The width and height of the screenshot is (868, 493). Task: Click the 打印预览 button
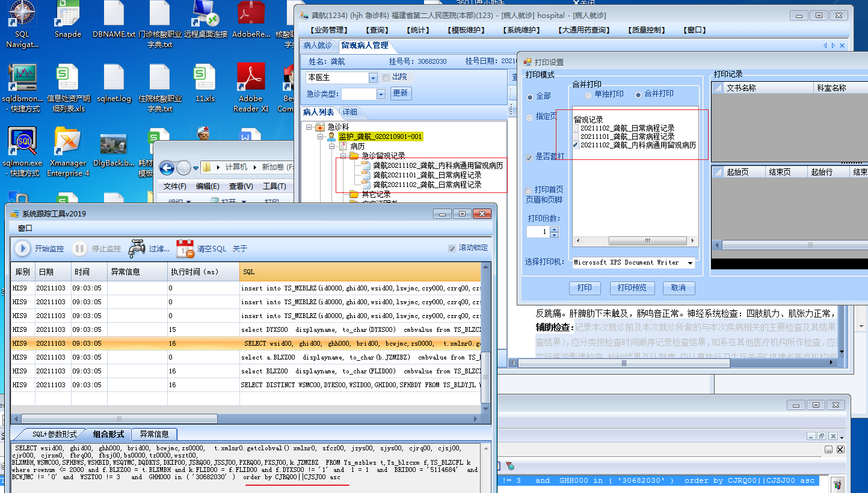point(632,288)
